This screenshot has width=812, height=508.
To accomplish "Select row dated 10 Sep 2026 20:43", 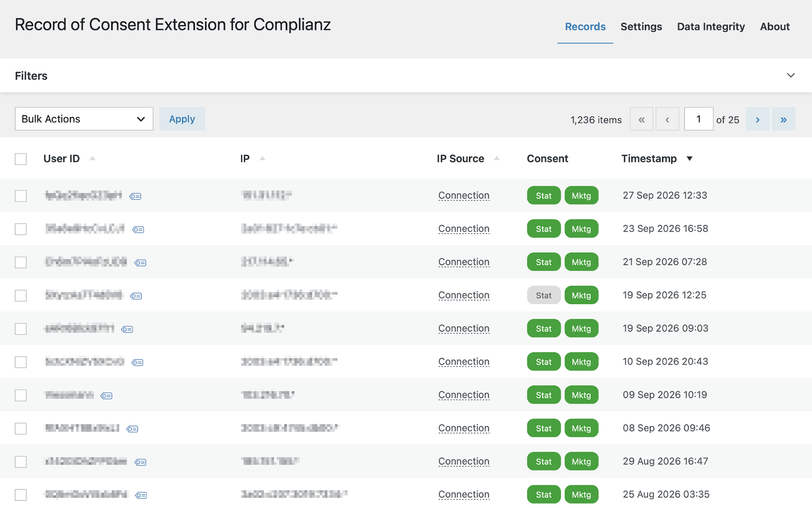I will 21,362.
